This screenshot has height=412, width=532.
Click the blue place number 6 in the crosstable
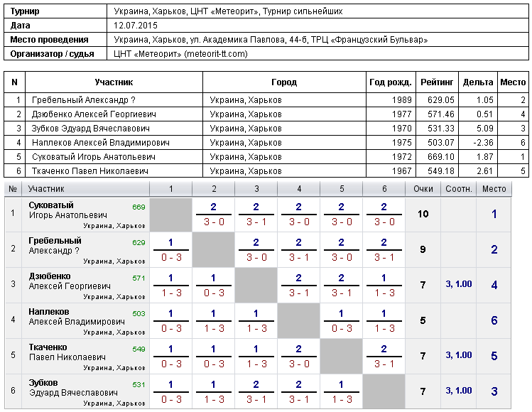point(494,320)
